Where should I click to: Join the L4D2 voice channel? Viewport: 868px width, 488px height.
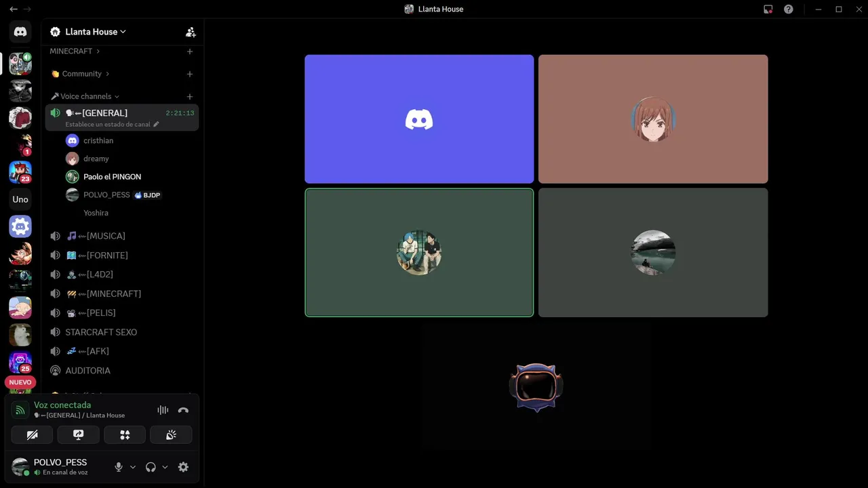point(122,274)
